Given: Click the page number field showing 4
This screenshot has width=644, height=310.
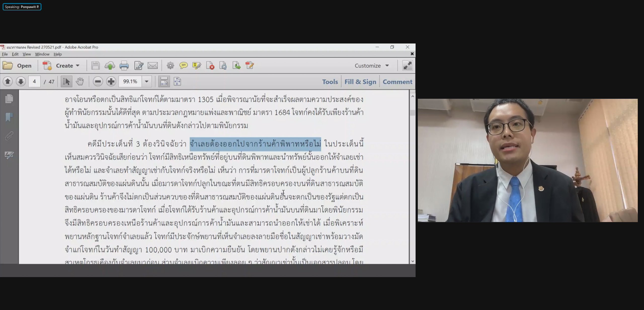Looking at the screenshot, I should (34, 81).
